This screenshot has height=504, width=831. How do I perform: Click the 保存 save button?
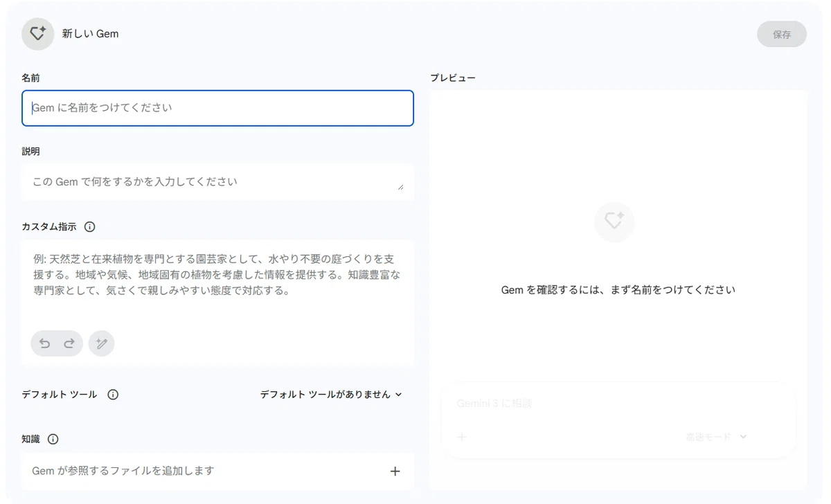[x=782, y=34]
